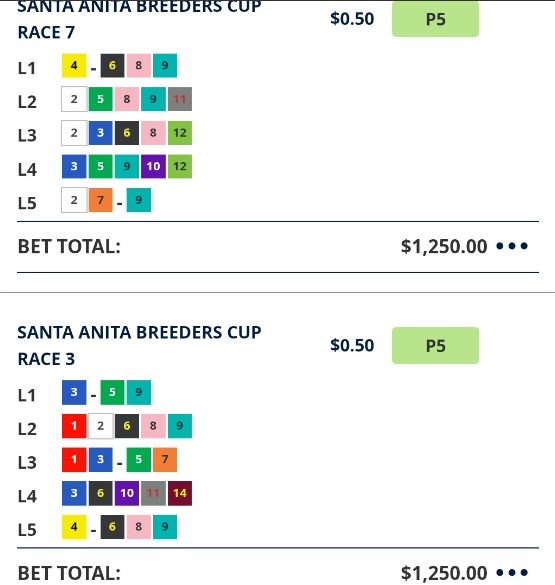Select yellow number 4 in Race 3 L5
The height and width of the screenshot is (585, 555).
[74, 527]
